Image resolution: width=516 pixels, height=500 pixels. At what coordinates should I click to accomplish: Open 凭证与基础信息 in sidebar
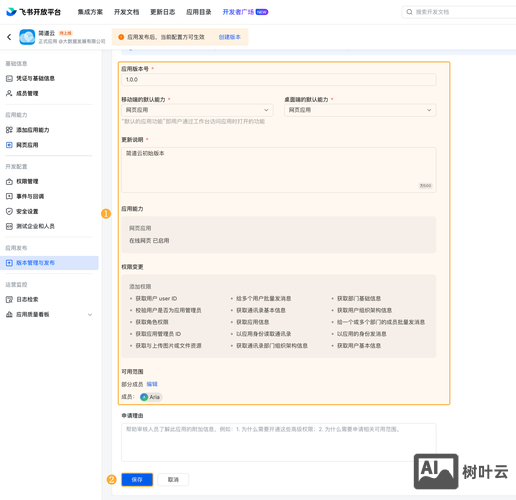coord(35,78)
